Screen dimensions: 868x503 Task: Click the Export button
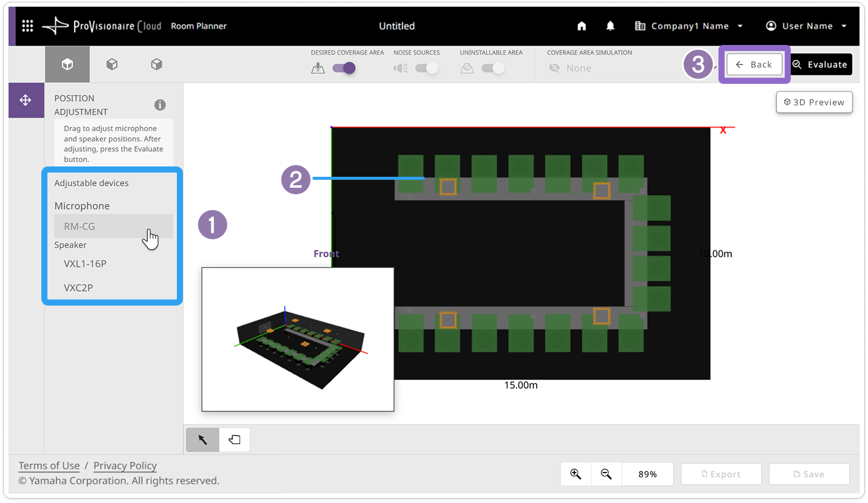click(x=722, y=474)
